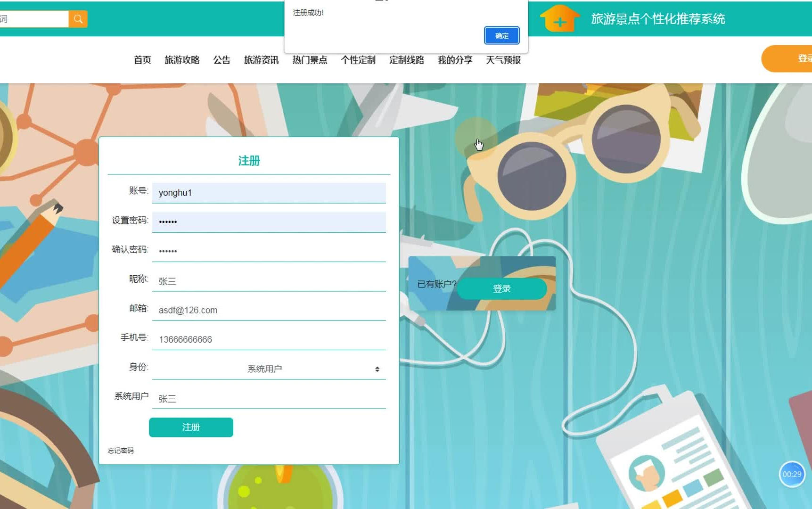Open the 天气预报 menu item
812x509 pixels.
click(503, 60)
